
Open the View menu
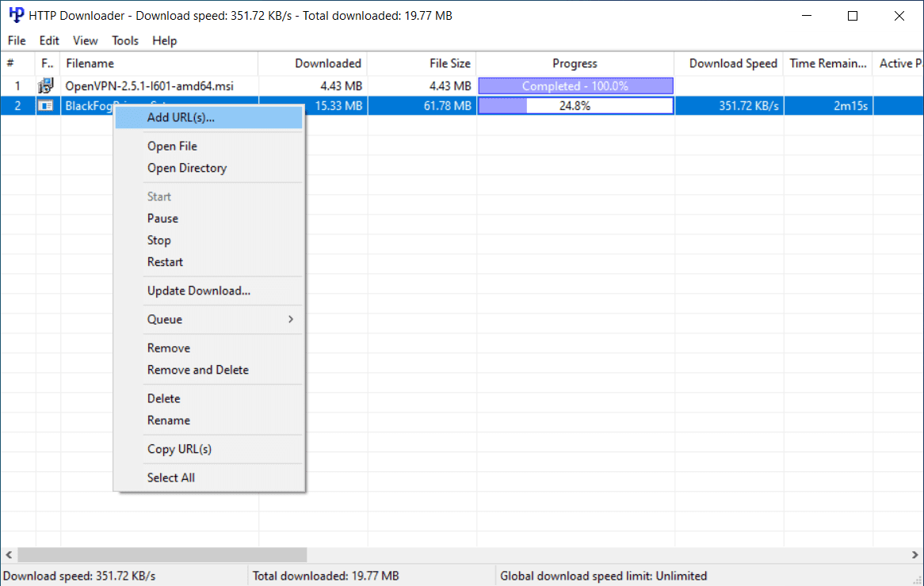click(x=85, y=40)
